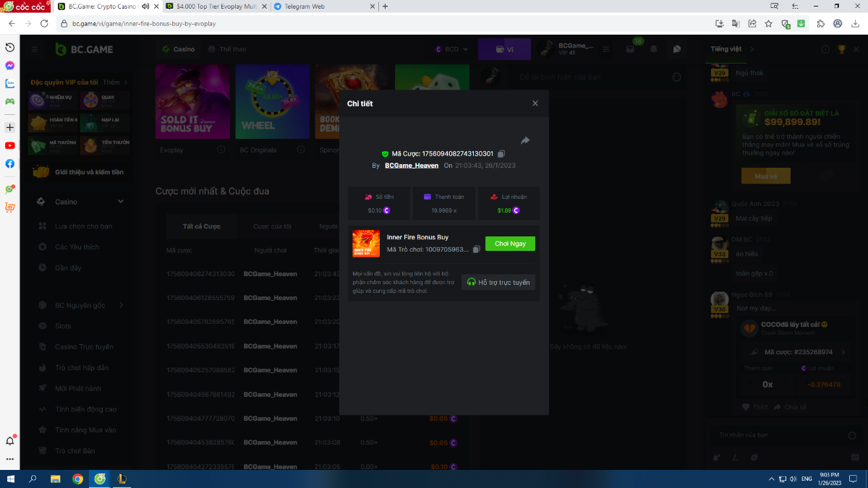Close the Chi tiết dialog
The image size is (868, 488).
click(535, 103)
